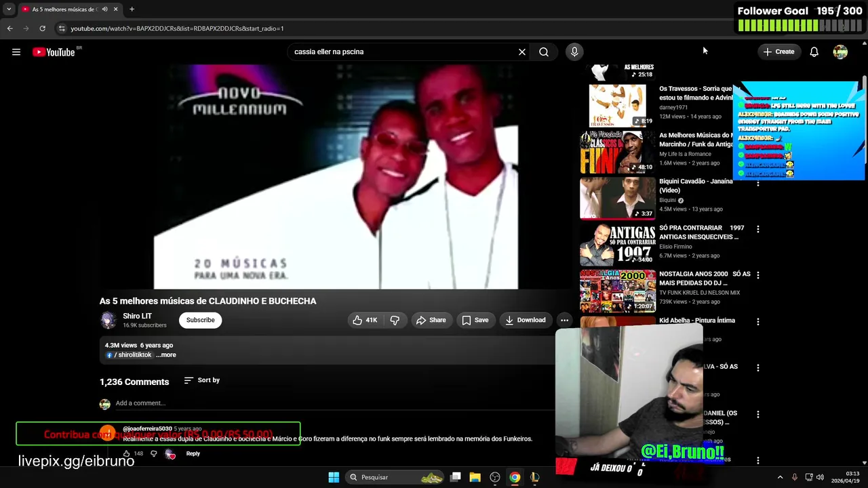Open Marcinho Funk das Antigas thumbnail
The width and height of the screenshot is (868, 488).
point(618,152)
